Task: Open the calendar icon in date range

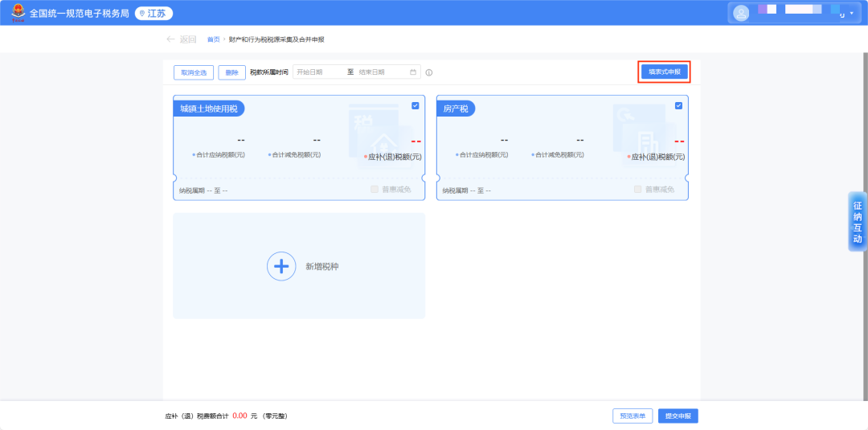Action: tap(413, 72)
